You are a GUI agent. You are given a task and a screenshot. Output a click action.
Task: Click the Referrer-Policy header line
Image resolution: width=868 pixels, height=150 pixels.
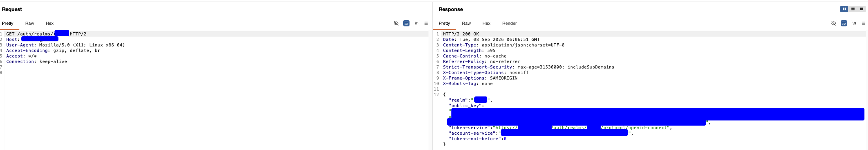(481, 61)
